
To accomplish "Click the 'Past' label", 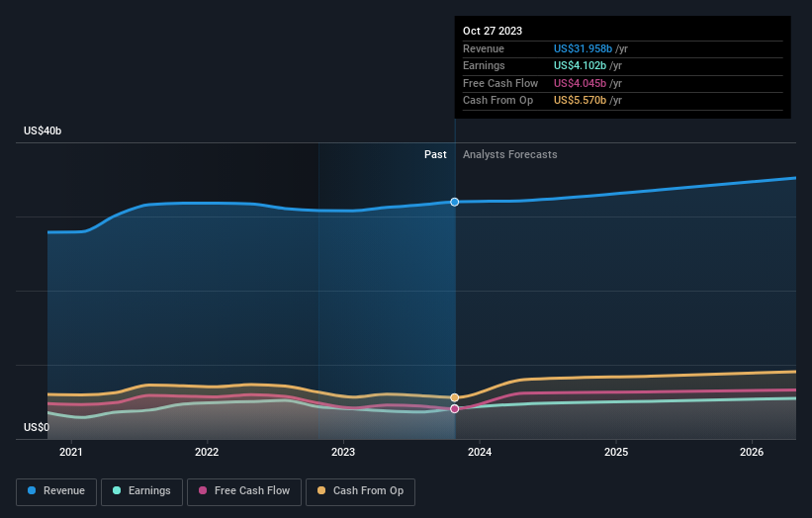I will point(435,154).
